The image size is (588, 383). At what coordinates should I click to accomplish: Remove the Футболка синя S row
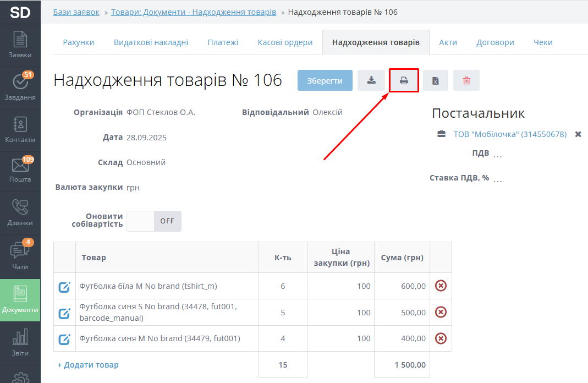pyautogui.click(x=441, y=312)
